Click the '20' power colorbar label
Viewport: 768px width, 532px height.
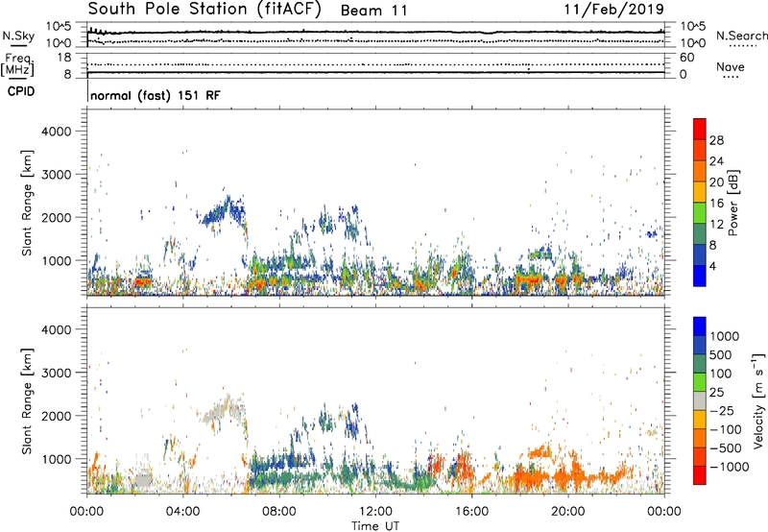[716, 182]
